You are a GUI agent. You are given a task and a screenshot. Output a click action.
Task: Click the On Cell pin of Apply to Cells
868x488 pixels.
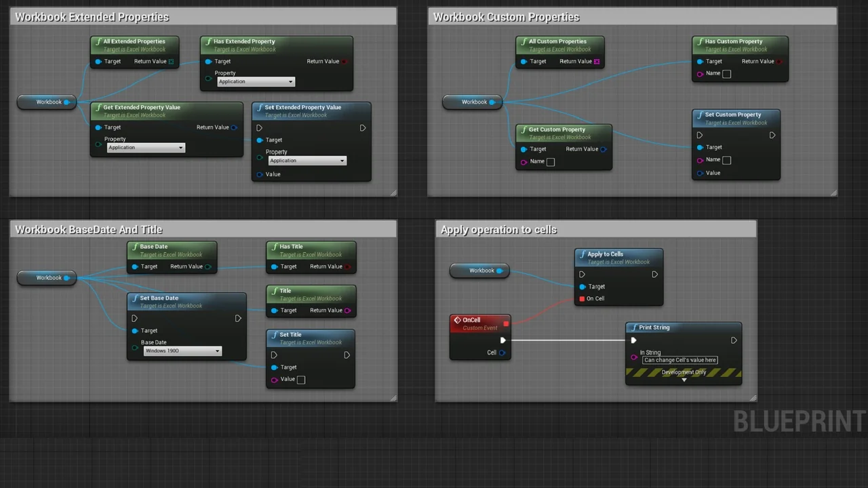[582, 299]
